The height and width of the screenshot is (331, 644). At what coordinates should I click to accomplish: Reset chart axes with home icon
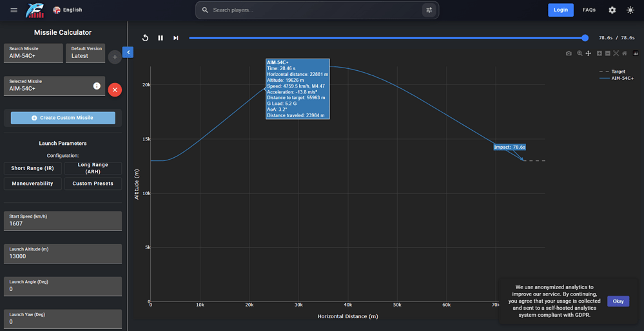coord(624,53)
